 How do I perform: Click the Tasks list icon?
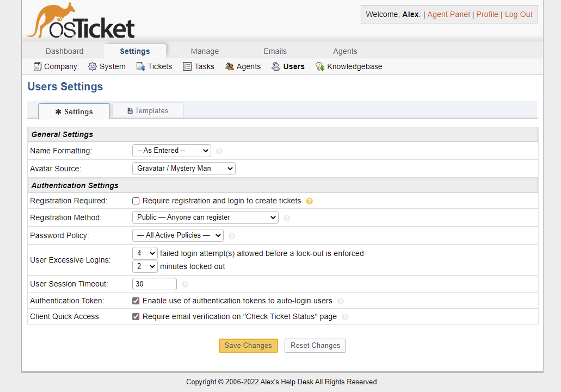click(187, 66)
